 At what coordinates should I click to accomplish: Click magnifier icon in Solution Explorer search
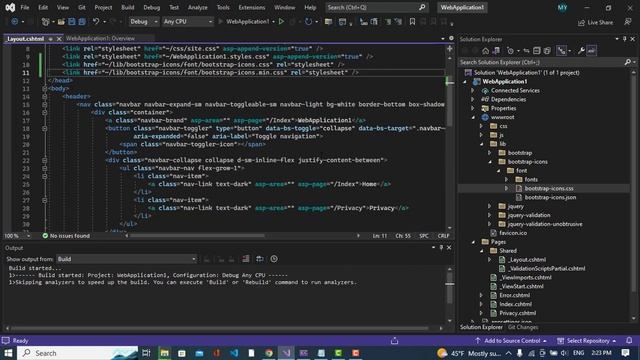pyautogui.click(x=627, y=62)
